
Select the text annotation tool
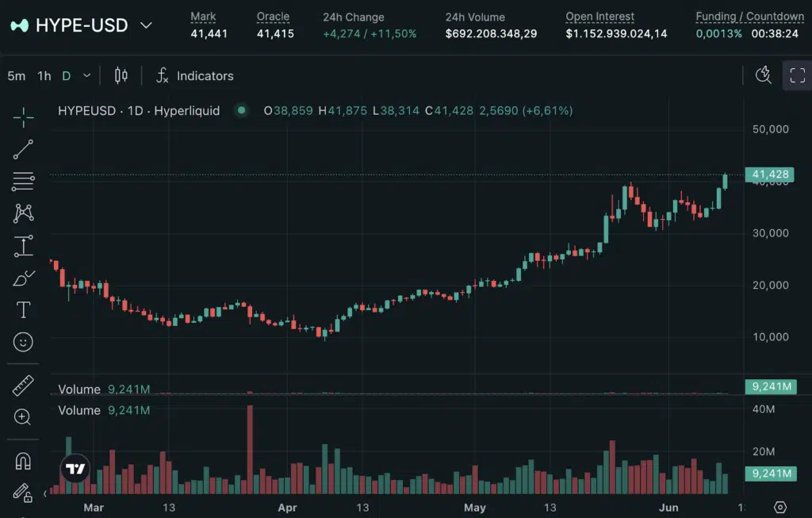23,309
